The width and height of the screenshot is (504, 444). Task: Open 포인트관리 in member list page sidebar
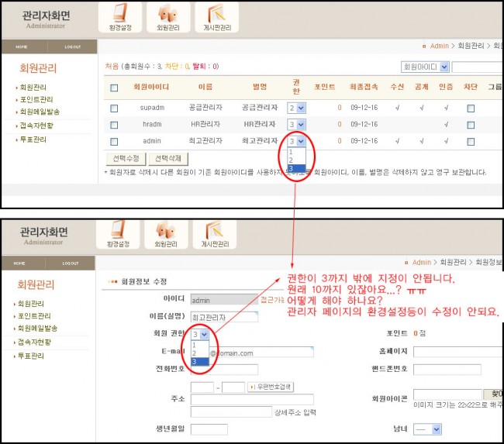coord(36,100)
